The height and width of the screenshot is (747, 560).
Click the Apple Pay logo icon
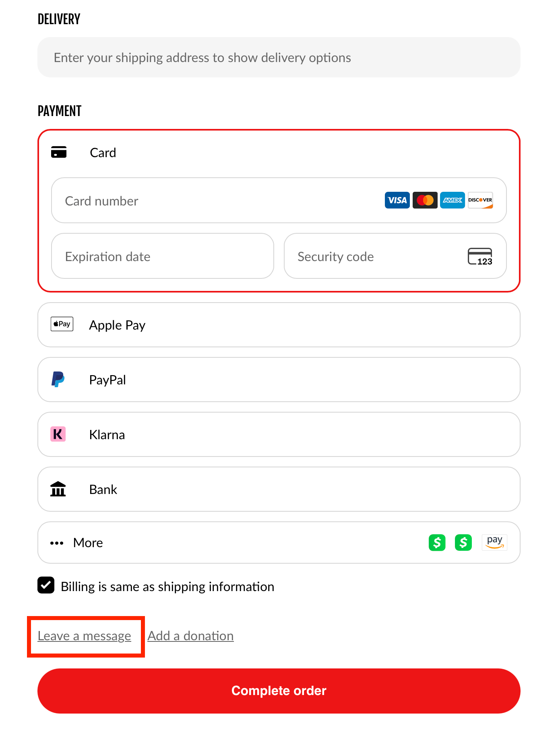click(62, 324)
